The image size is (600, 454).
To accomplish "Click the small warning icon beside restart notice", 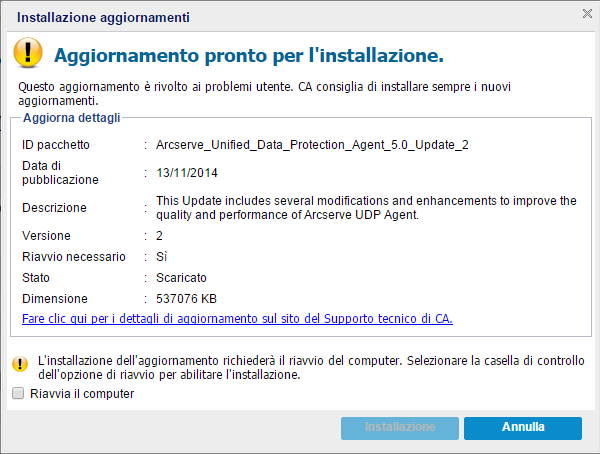I will 18,362.
